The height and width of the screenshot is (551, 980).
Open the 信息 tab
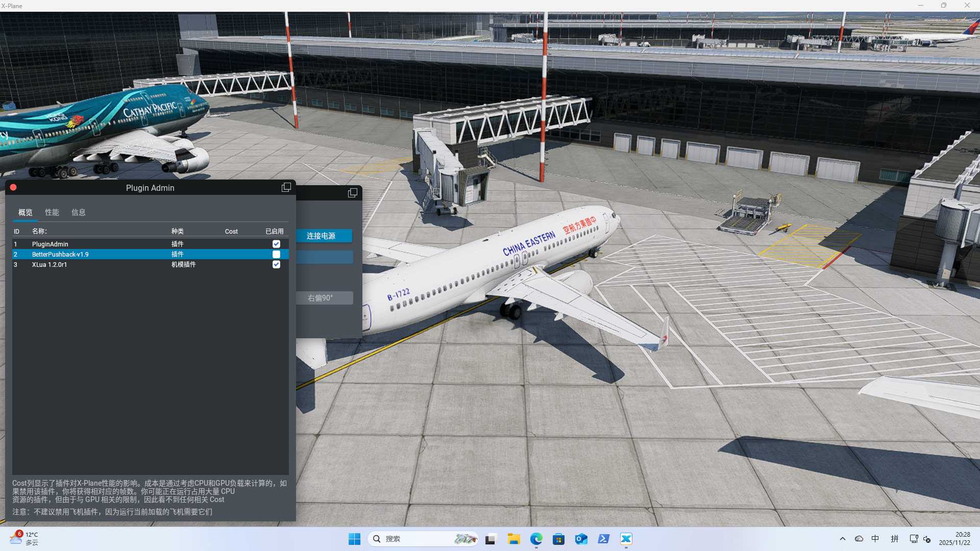78,212
